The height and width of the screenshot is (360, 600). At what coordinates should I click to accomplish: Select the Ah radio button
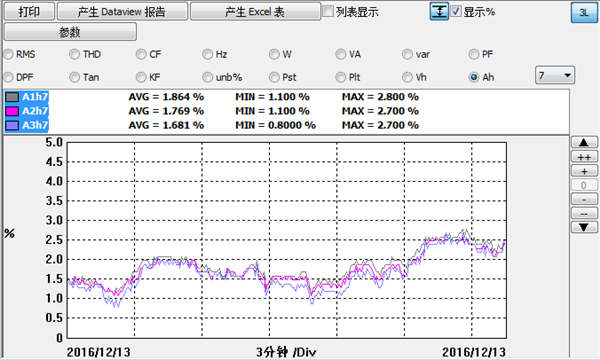474,77
